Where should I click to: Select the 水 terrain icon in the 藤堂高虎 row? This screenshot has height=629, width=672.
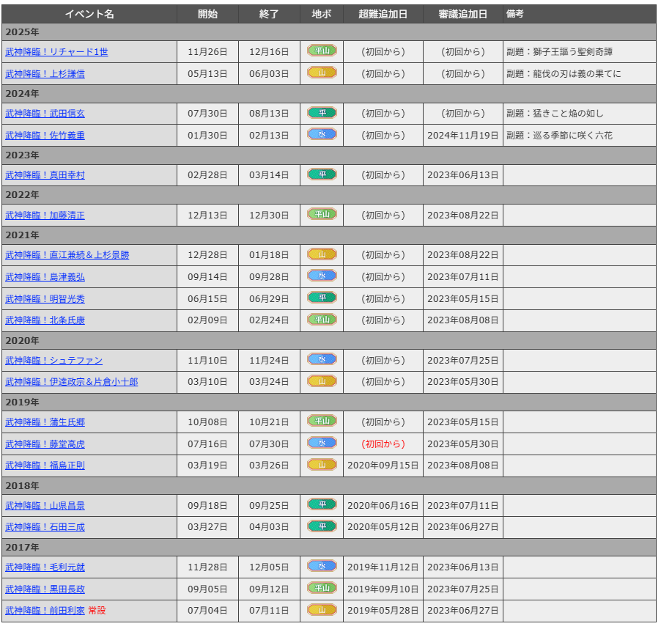(322, 444)
